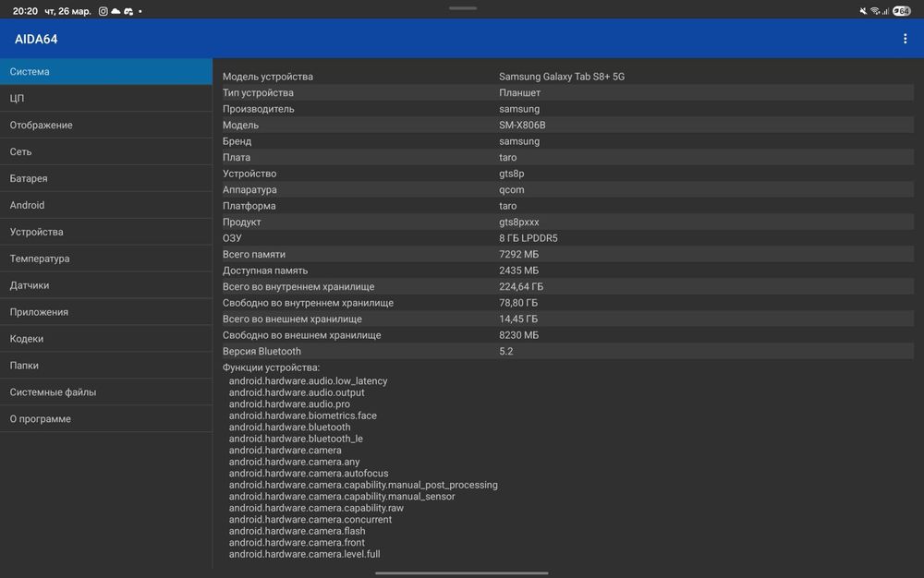Viewport: 924px width, 578px height.
Task: Tap android.hardware.camera.flash entry
Action: click(297, 531)
